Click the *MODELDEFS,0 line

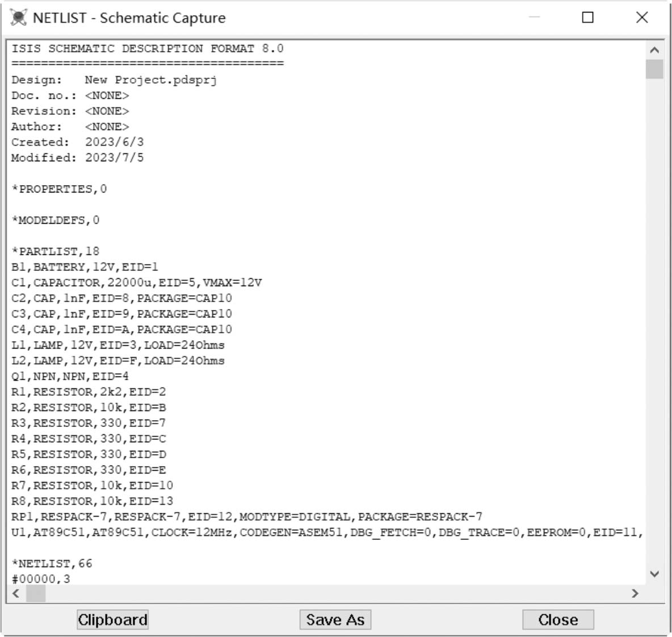[x=55, y=220]
